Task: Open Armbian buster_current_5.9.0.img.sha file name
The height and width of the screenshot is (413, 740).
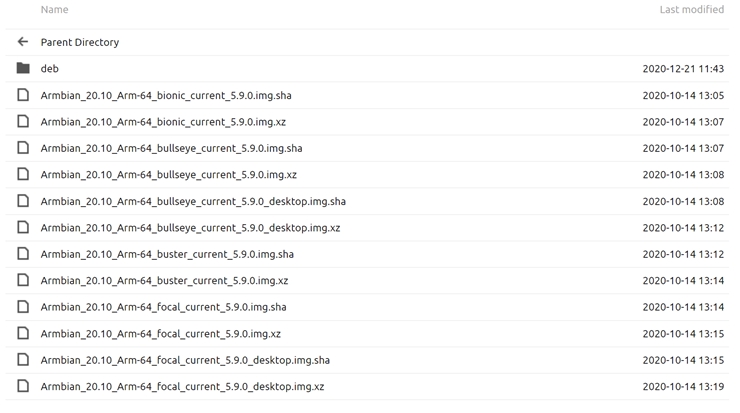Action: pyautogui.click(x=167, y=254)
